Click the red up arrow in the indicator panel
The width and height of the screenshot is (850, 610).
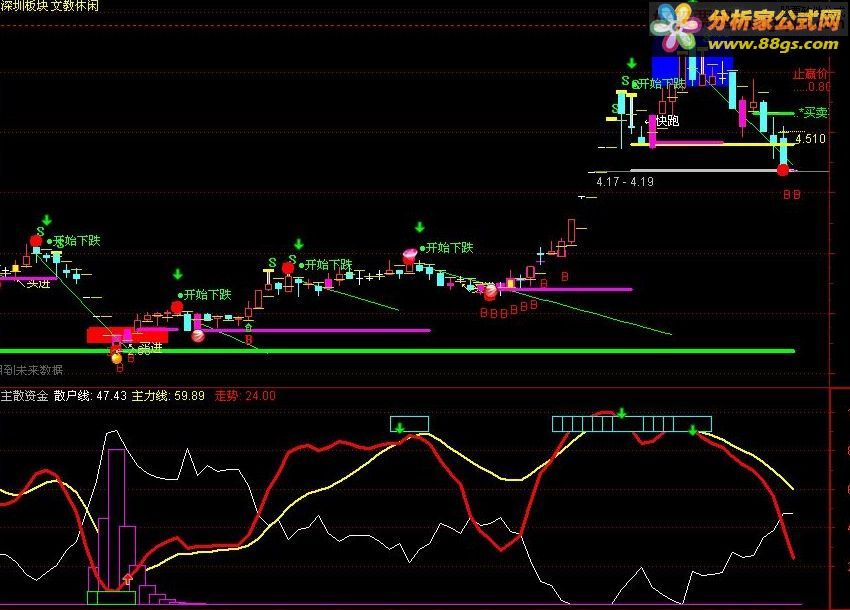(x=127, y=579)
